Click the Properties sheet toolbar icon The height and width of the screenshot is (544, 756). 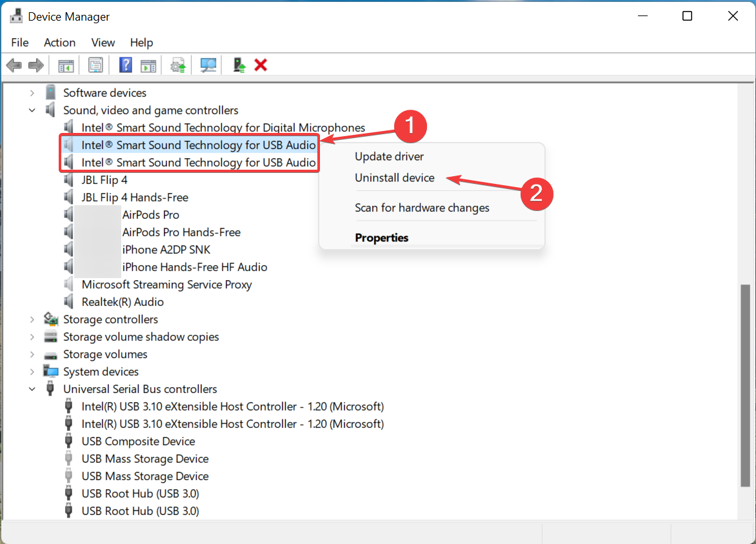click(95, 65)
